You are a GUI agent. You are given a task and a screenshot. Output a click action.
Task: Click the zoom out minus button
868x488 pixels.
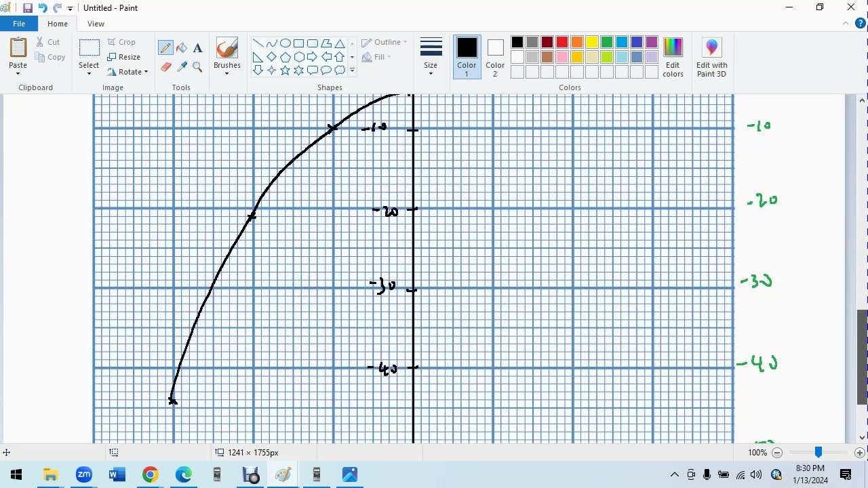(777, 452)
